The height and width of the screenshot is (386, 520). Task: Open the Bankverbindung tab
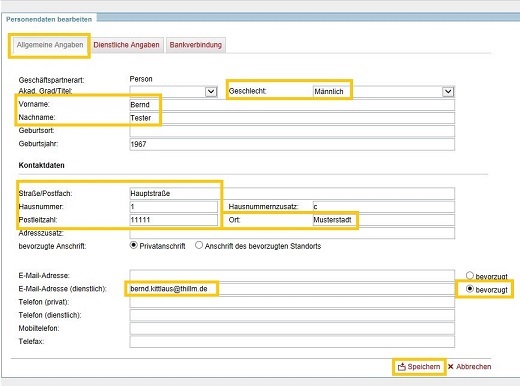[196, 45]
